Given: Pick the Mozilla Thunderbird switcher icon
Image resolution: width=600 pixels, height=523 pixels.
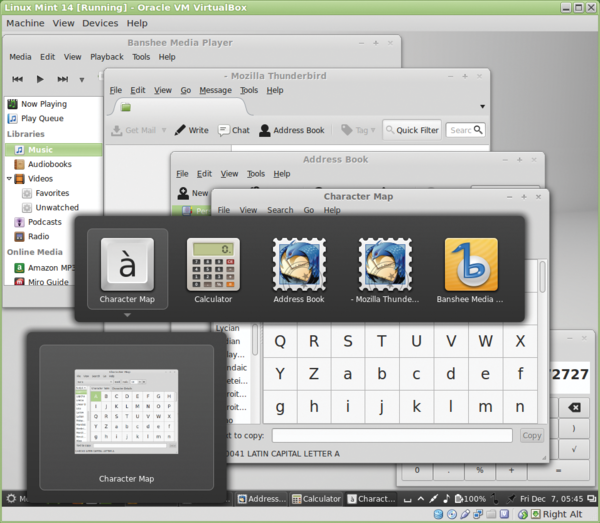Looking at the screenshot, I should point(385,264).
